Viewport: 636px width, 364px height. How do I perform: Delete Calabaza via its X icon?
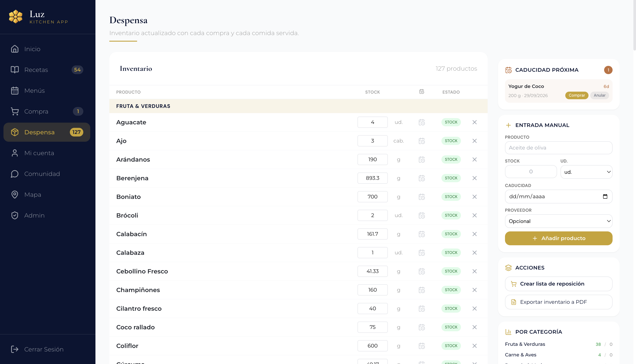[475, 253]
